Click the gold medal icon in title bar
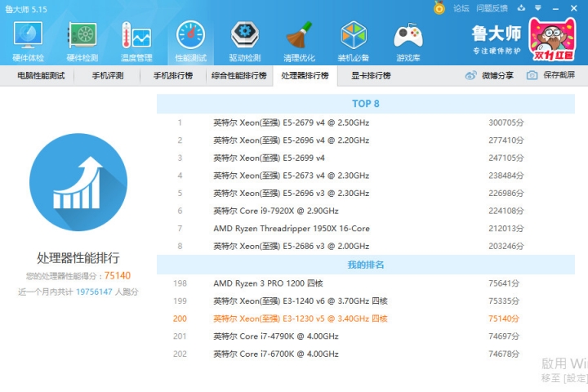 pyautogui.click(x=439, y=7)
